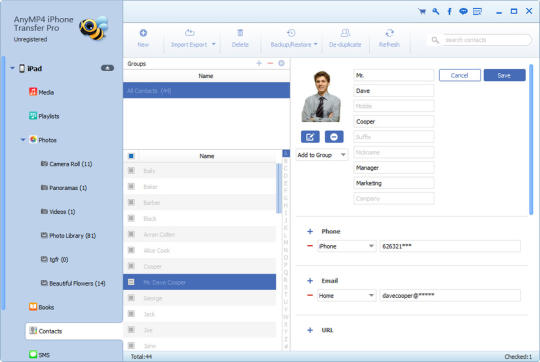The image size is (540, 362).
Task: Remove group using the minus icon
Action: click(x=270, y=63)
